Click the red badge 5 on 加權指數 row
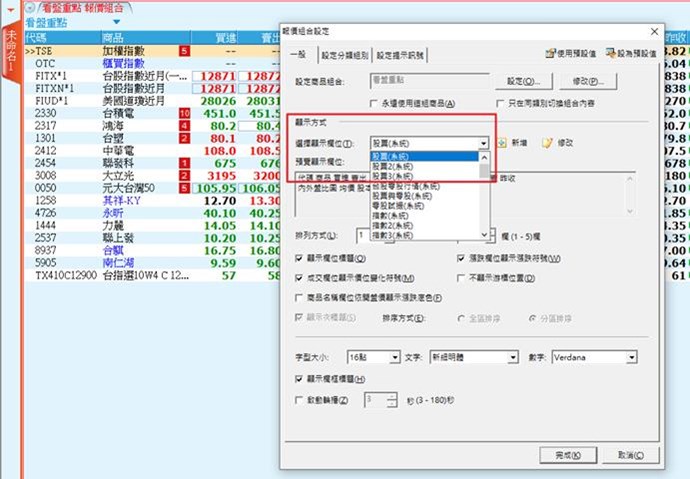The image size is (690, 479). point(184,51)
